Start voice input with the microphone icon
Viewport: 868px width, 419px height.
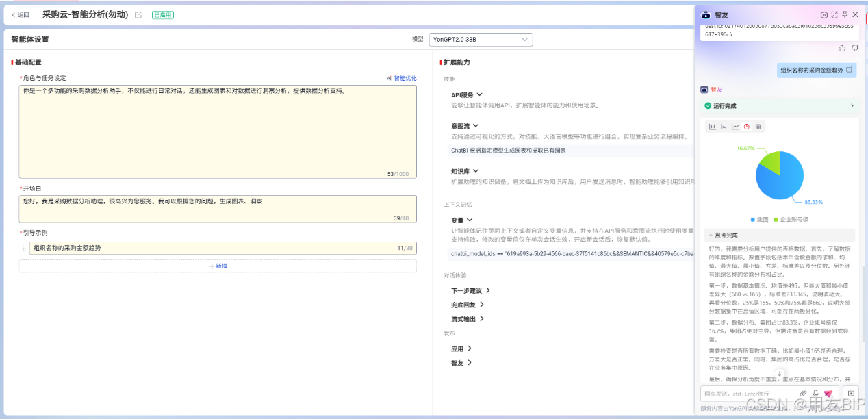pos(815,394)
